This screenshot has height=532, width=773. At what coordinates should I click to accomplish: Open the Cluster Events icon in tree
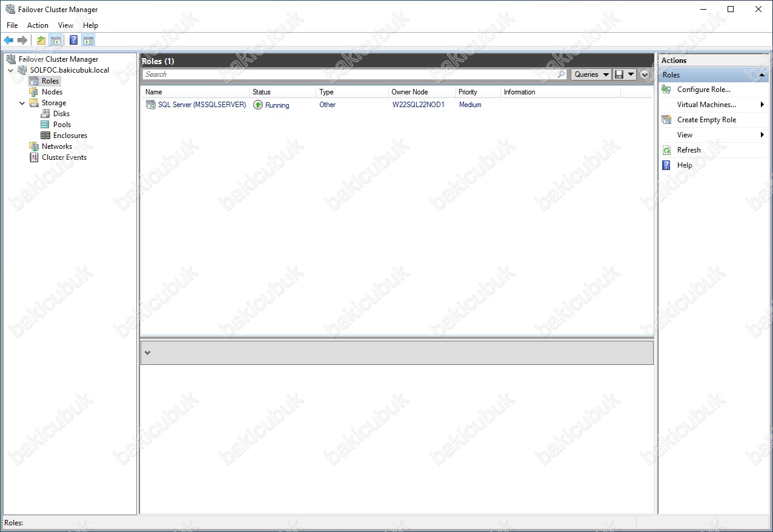pos(34,157)
